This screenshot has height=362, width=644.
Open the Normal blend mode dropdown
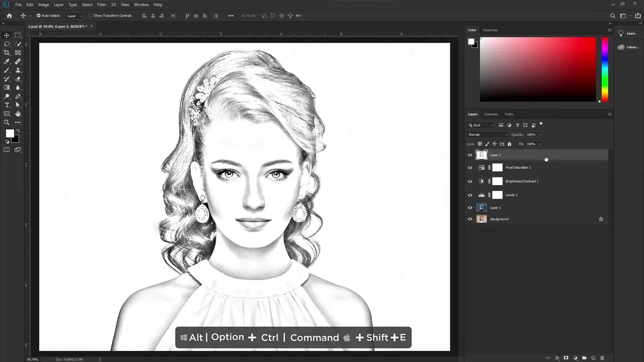coord(488,135)
